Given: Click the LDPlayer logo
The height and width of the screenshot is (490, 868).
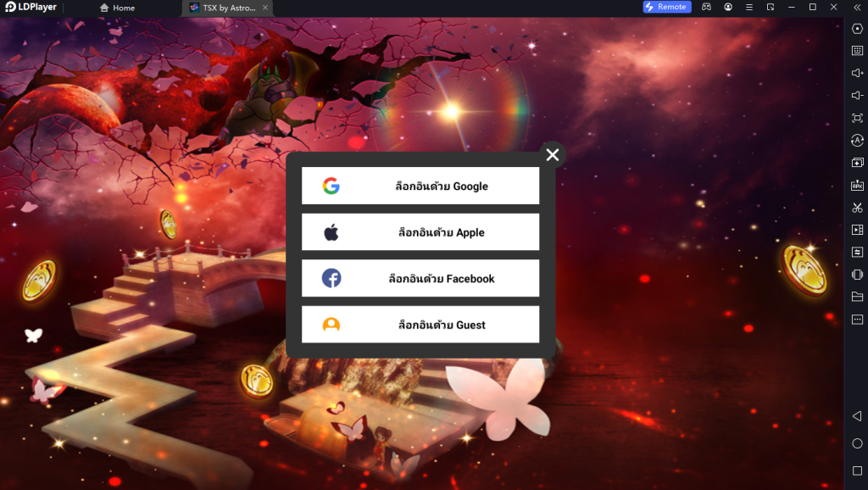Looking at the screenshot, I should pos(31,7).
